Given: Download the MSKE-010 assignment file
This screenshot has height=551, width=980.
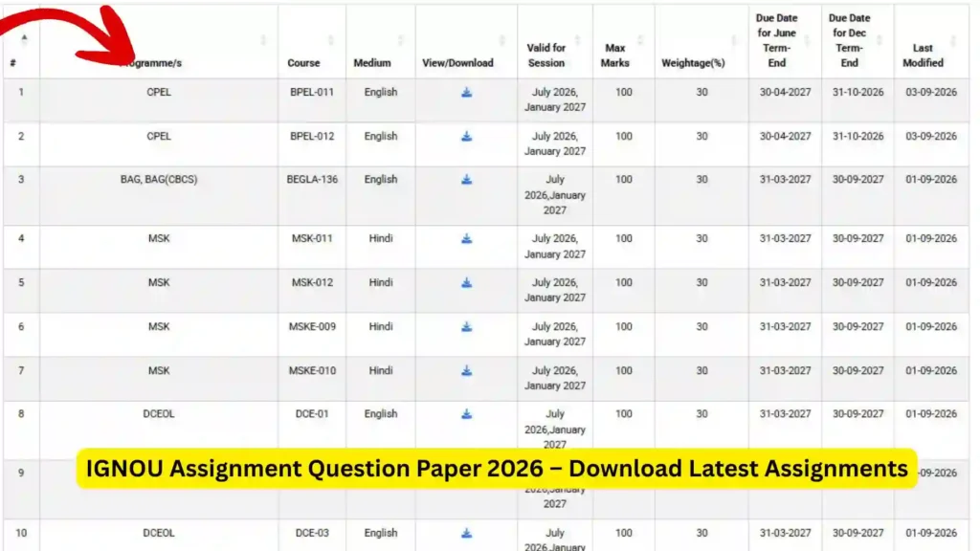Looking at the screenshot, I should tap(466, 370).
